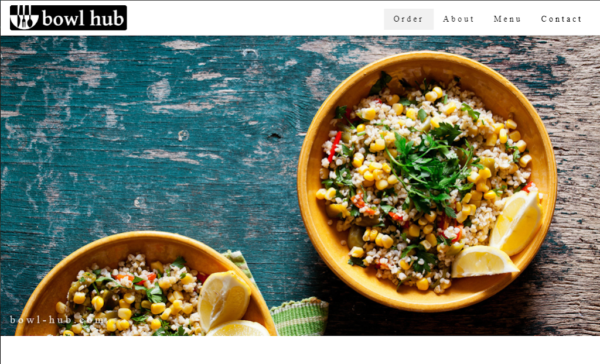Select Contact in the navigation bar
600x364 pixels.
(x=561, y=19)
